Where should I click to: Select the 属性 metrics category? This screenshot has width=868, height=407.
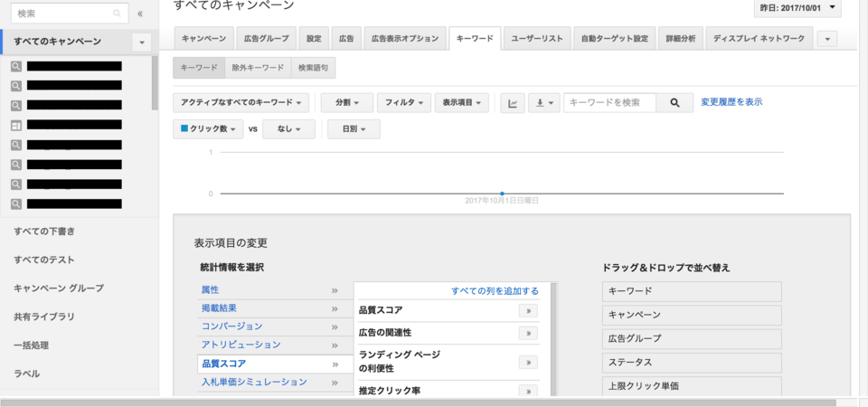(210, 289)
